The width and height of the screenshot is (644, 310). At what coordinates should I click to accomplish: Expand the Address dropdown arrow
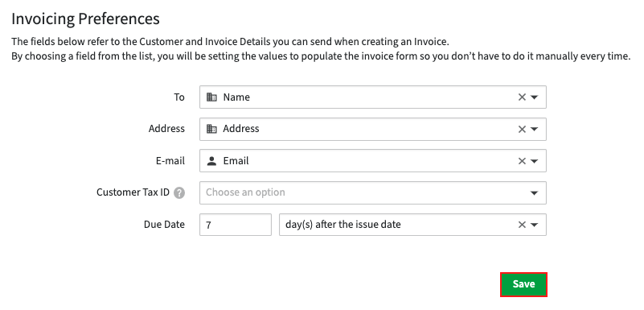[x=534, y=129]
